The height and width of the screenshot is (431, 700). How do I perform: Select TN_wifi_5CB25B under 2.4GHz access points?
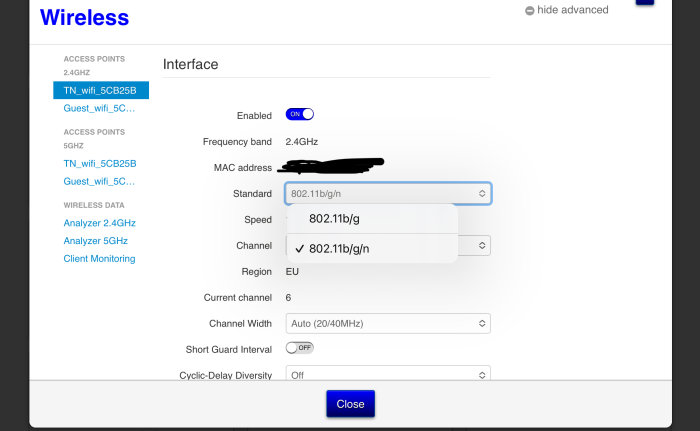(x=101, y=90)
